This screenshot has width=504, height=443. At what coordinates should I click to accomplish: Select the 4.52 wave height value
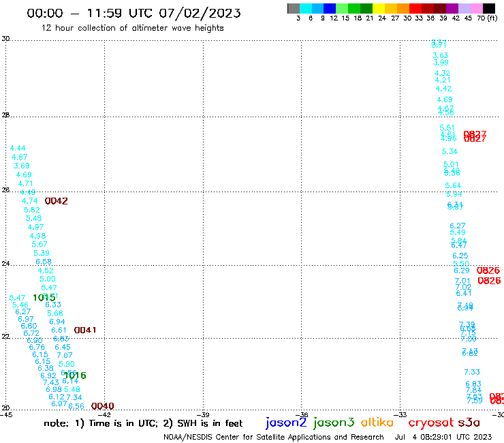pos(46,271)
